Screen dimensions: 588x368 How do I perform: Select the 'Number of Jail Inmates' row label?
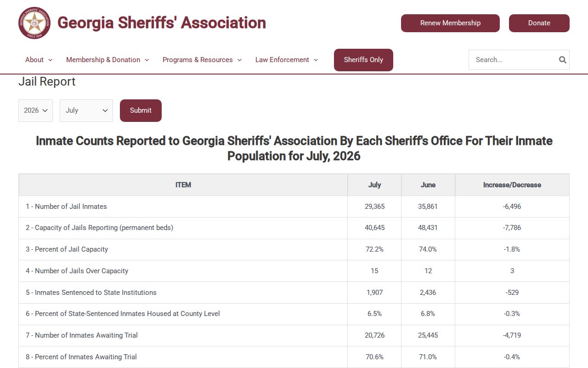66,207
